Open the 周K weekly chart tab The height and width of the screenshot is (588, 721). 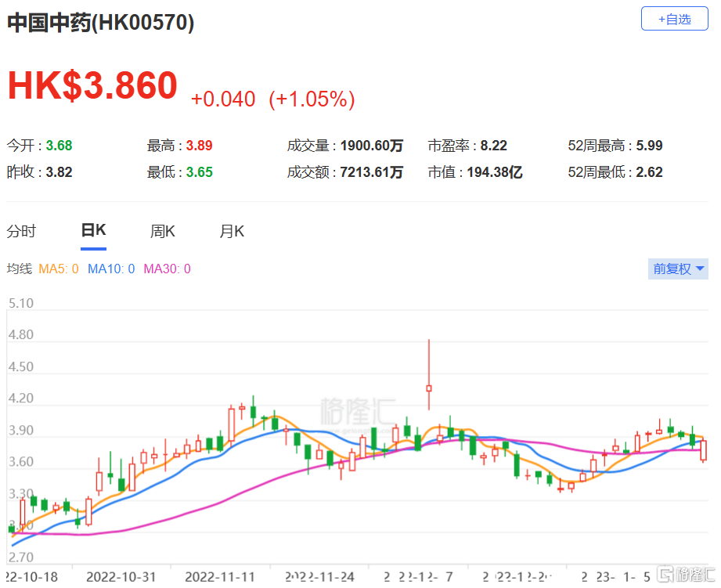coord(162,231)
